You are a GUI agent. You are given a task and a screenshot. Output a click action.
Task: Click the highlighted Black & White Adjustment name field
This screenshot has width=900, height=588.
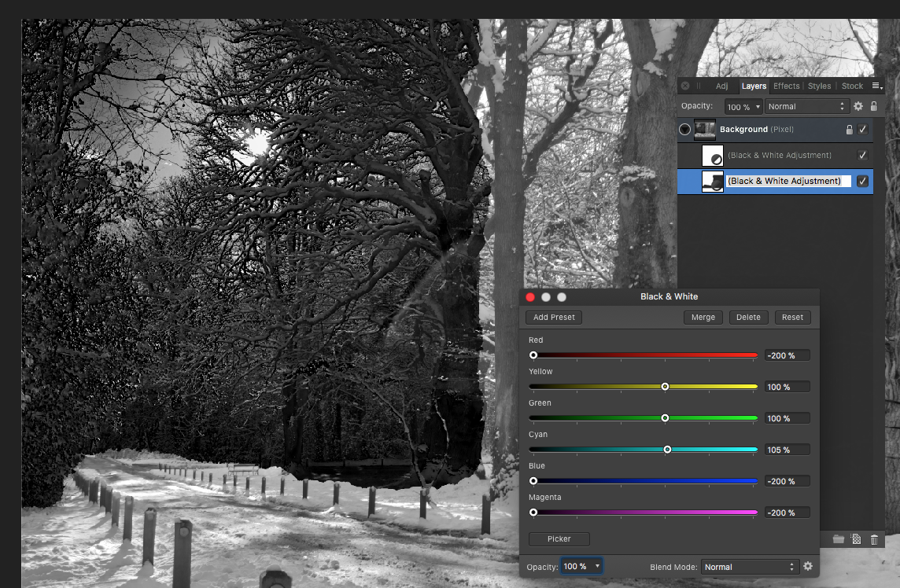(788, 182)
